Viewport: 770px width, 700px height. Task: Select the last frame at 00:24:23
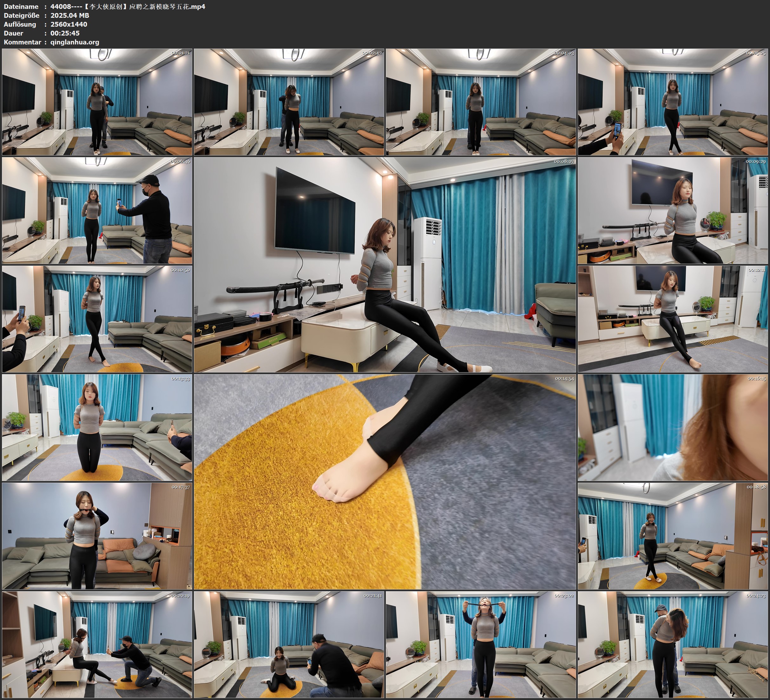pyautogui.click(x=673, y=644)
